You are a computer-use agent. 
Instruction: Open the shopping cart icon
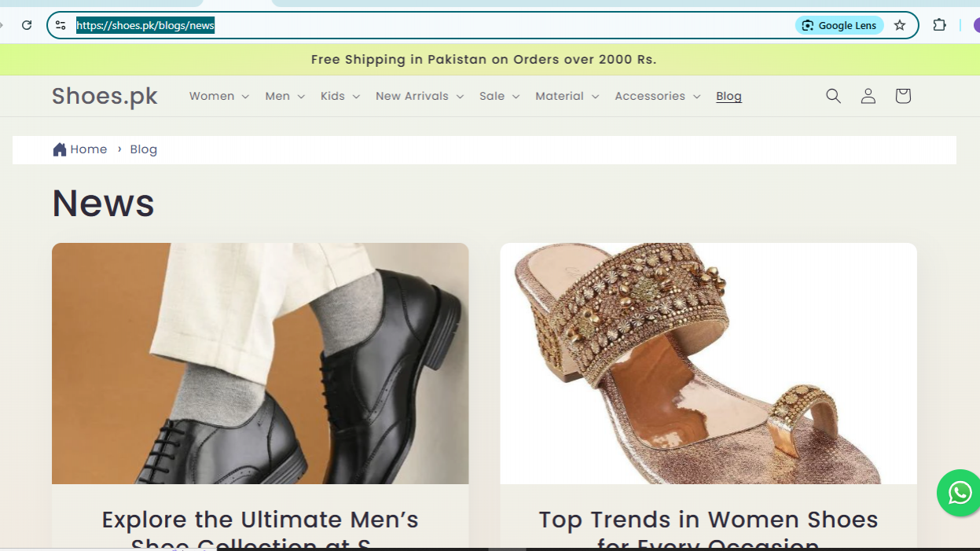[x=902, y=96]
